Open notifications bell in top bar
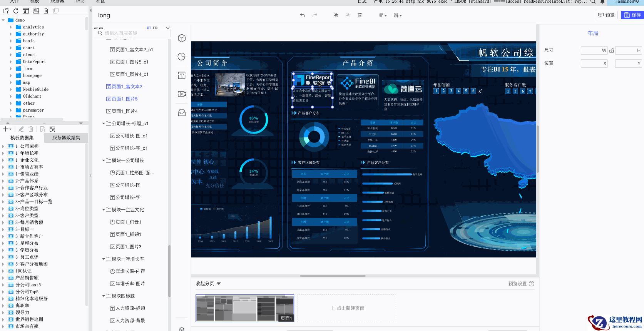This screenshot has width=644, height=331. 602,2
